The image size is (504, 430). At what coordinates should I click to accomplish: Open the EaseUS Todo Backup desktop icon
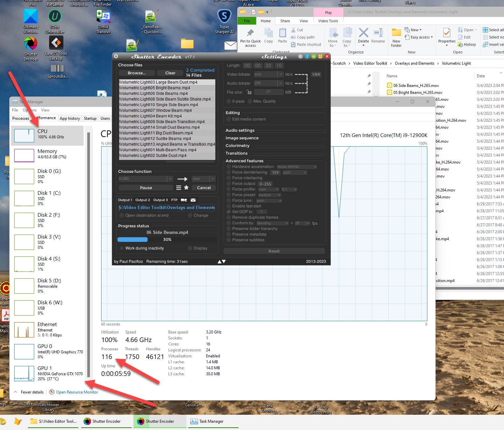(56, 48)
